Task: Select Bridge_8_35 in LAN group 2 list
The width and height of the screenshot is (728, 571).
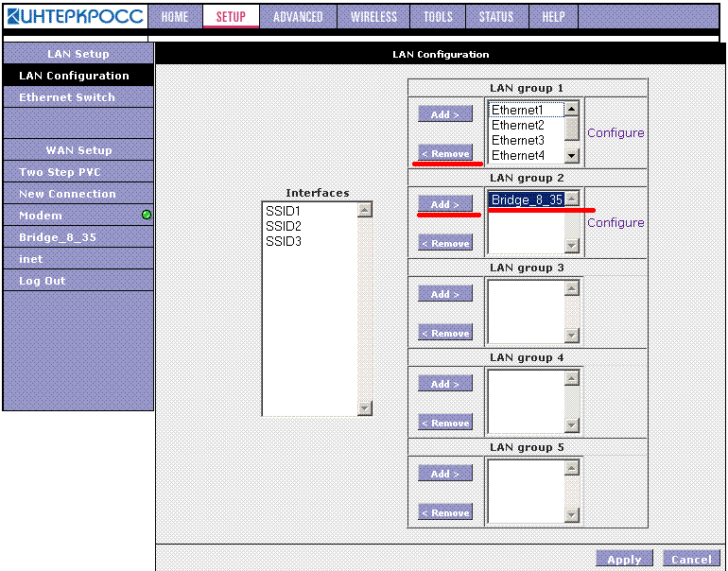Action: [x=526, y=199]
